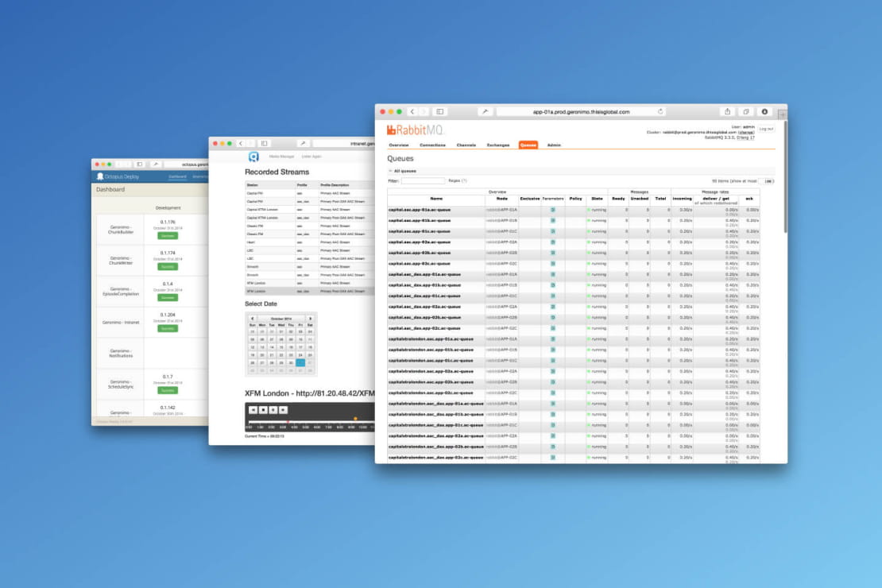Click the Geronimo - Notifications project name
The width and height of the screenshot is (882, 588).
click(121, 354)
